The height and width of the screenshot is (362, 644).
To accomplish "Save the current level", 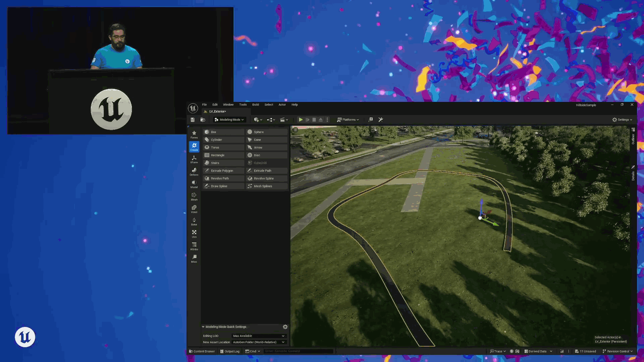I will tap(193, 119).
